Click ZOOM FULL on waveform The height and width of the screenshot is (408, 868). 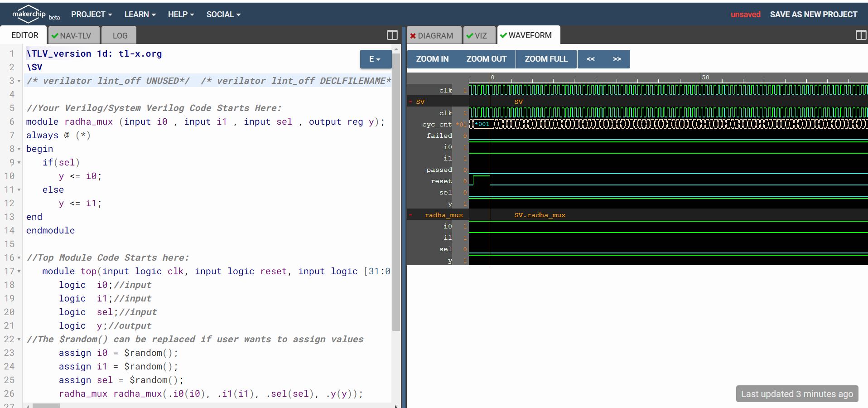click(546, 59)
